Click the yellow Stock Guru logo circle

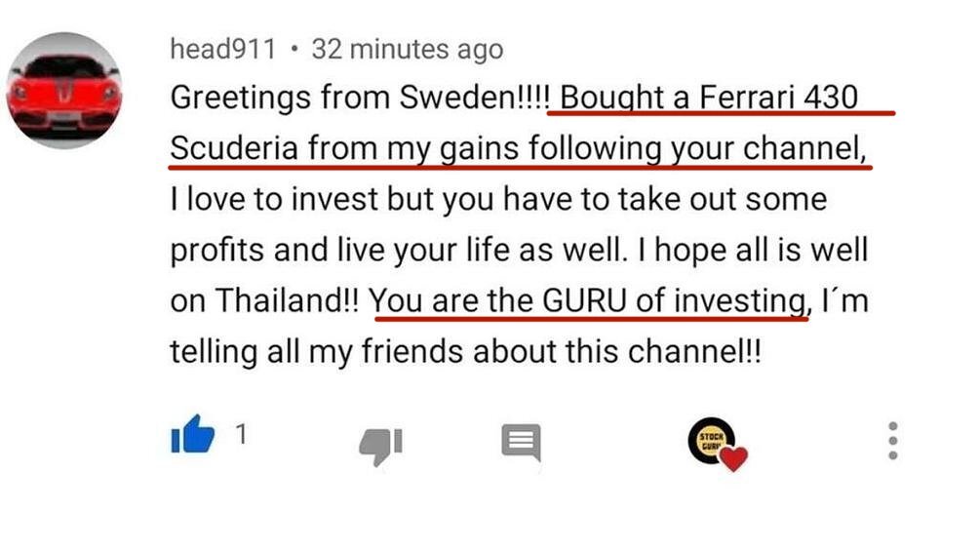point(709,439)
